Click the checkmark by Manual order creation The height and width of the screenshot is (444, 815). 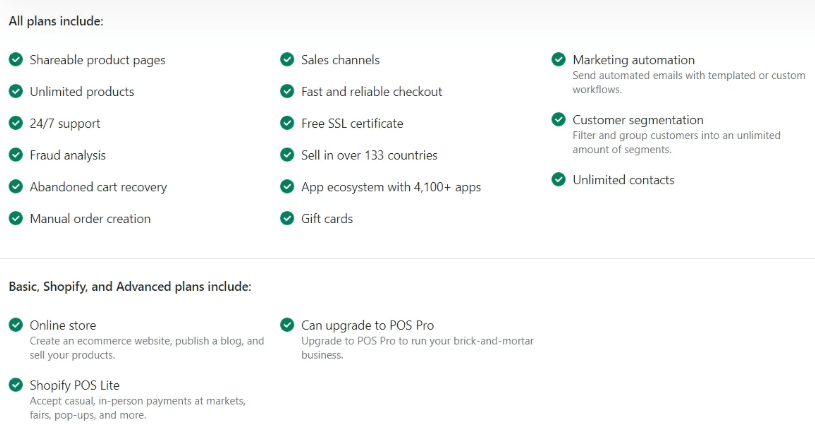[16, 218]
